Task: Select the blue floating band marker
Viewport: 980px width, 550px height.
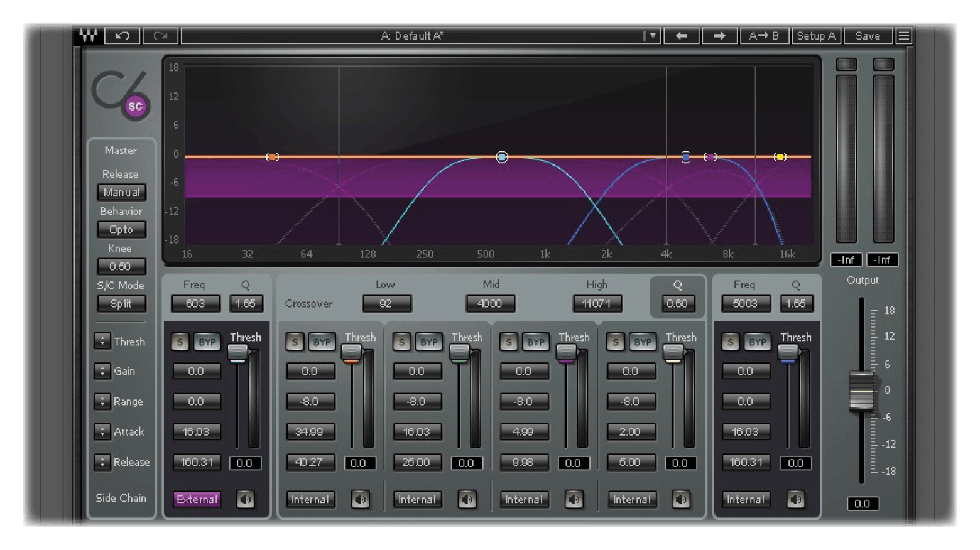Action: (x=685, y=157)
